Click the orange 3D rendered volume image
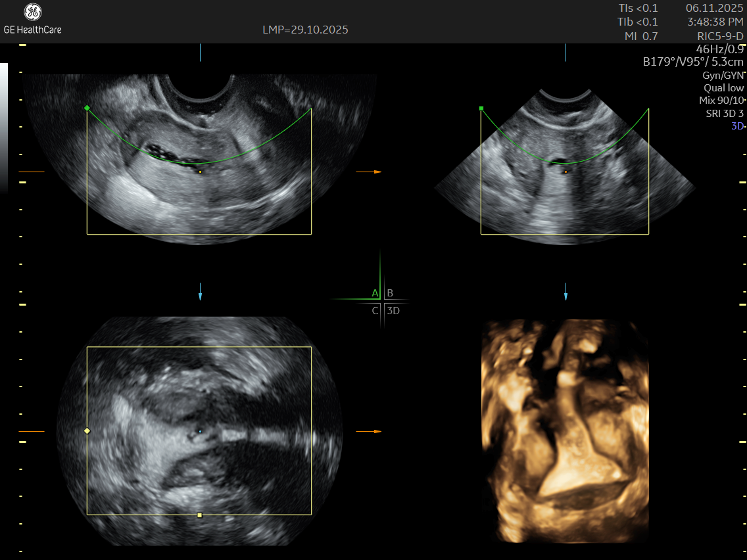Image resolution: width=747 pixels, height=560 pixels. point(565,431)
